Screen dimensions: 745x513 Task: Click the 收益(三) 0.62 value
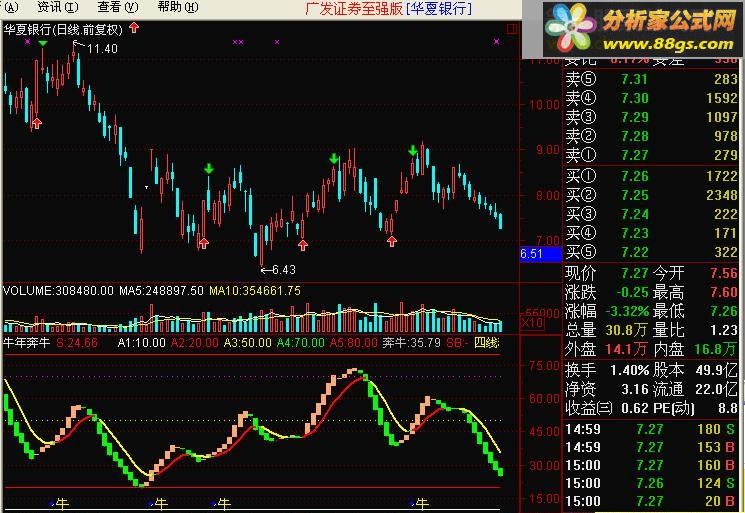click(x=635, y=408)
